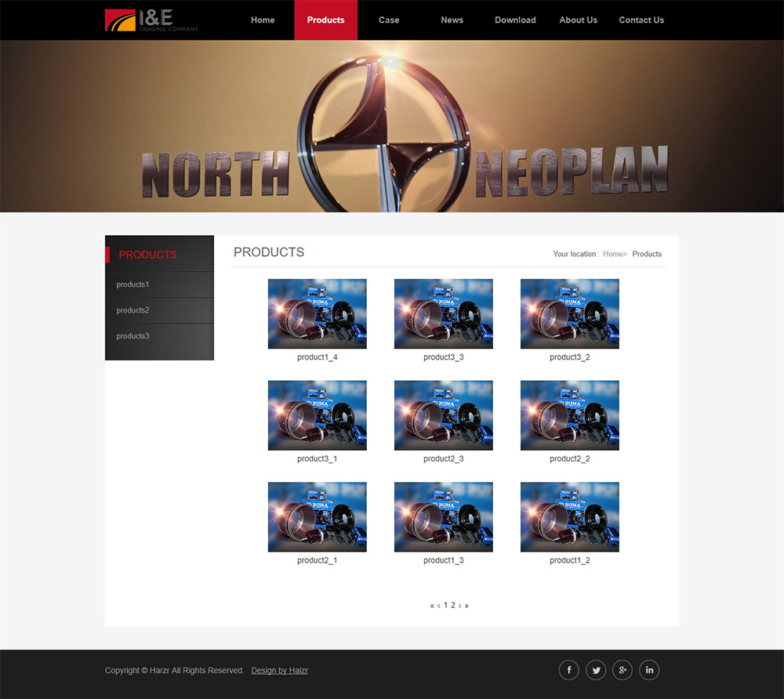
Task: Open the Twitter social icon
Action: coord(596,670)
